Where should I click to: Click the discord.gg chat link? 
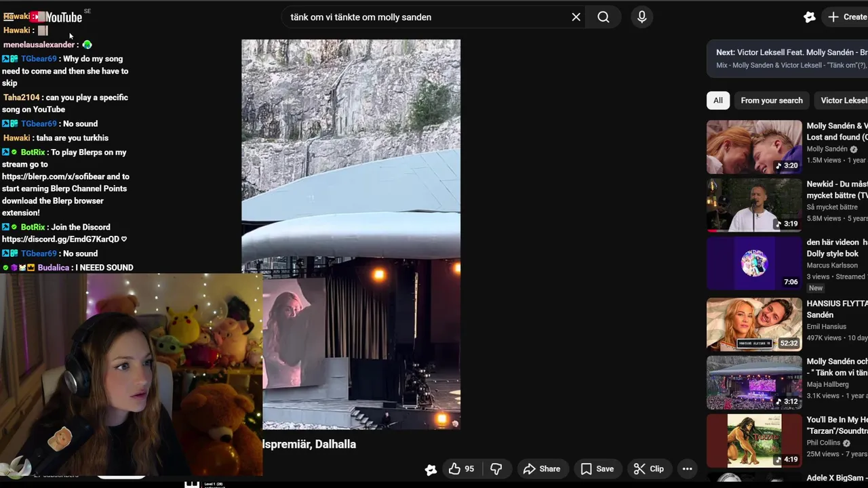pos(60,239)
